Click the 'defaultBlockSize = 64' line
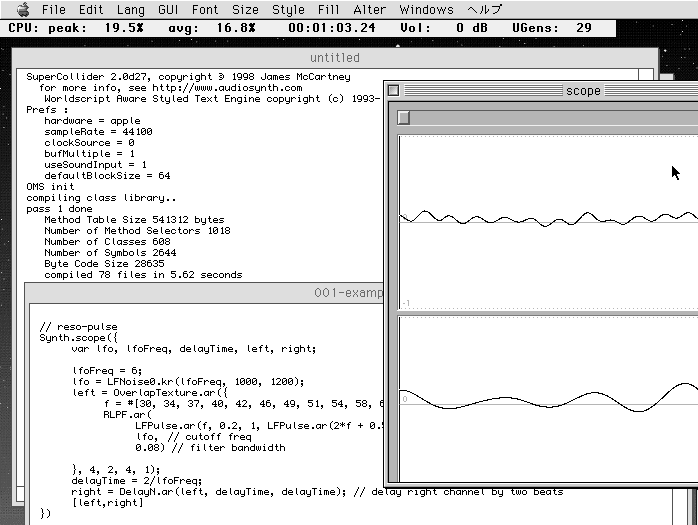The height and width of the screenshot is (525, 698). pyautogui.click(x=107, y=175)
